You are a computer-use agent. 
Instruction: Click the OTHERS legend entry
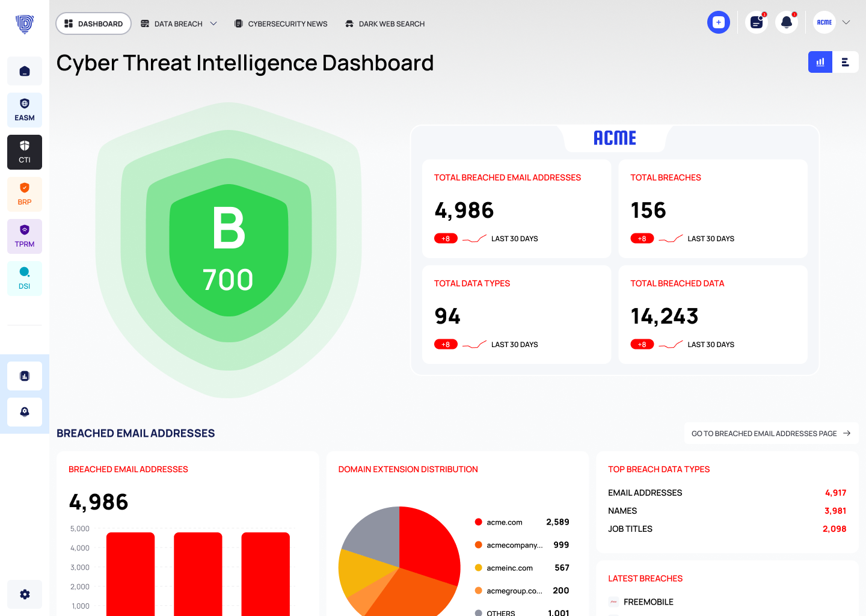pos(521,612)
